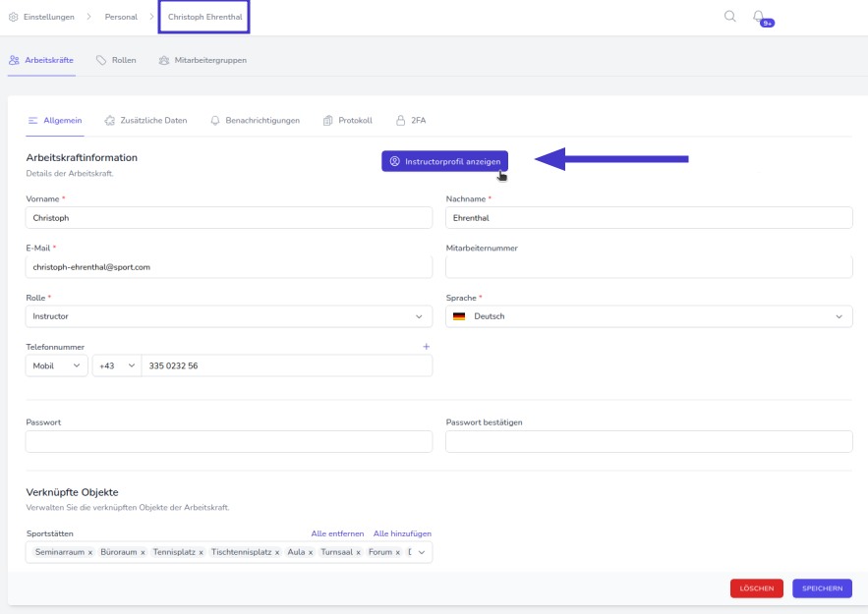Screen dimensions: 868x614
Task: Click the Sportstätten label
Action: click(50, 533)
